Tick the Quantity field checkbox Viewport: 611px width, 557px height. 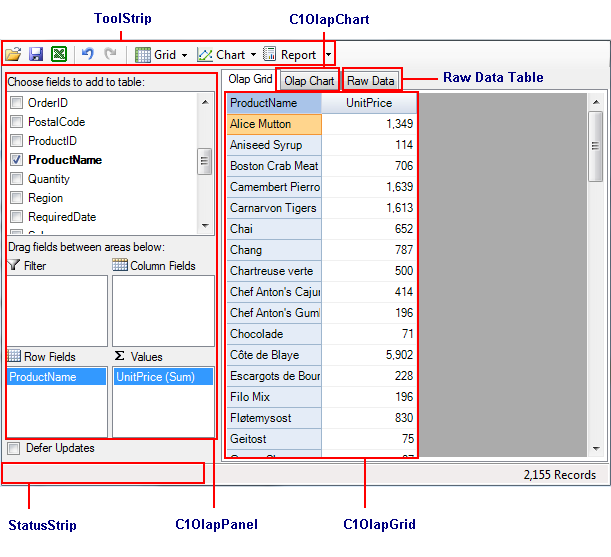(x=16, y=179)
